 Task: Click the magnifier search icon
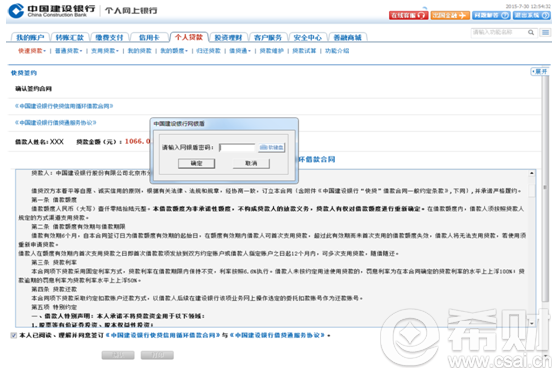point(531,32)
